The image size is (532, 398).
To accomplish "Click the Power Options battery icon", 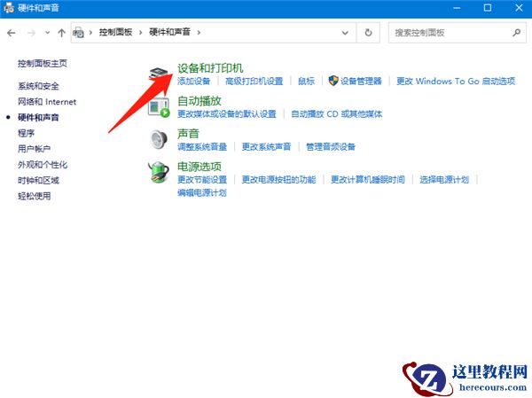I will tap(159, 172).
